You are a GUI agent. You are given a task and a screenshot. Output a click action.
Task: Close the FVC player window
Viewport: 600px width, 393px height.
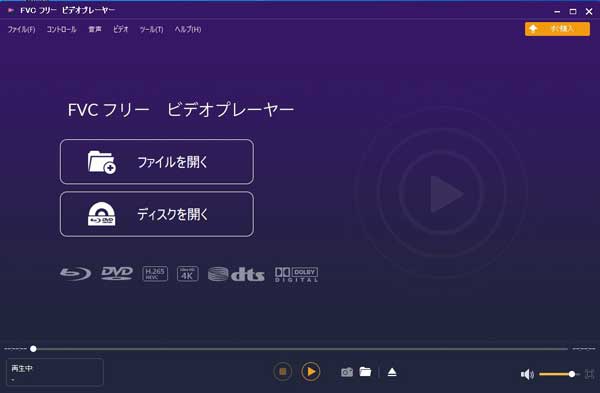[x=589, y=11]
